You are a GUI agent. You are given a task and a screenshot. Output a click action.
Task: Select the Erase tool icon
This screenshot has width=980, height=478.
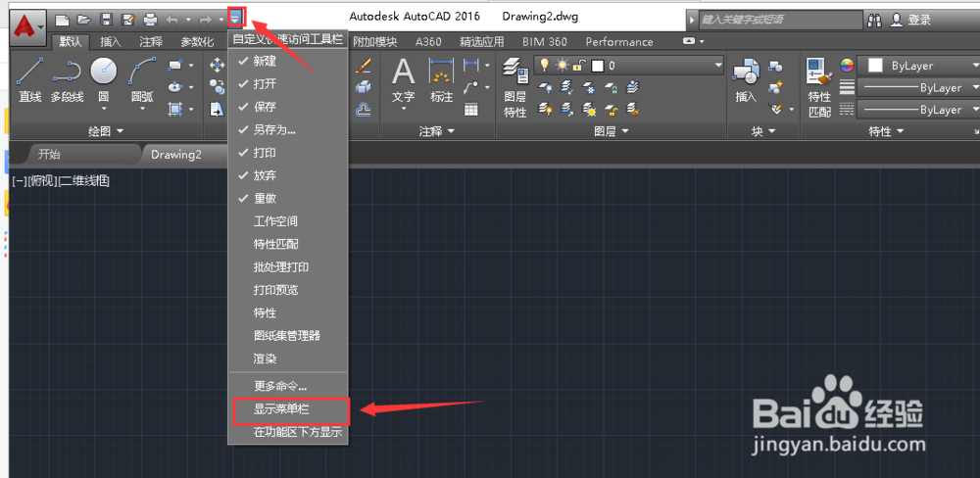pyautogui.click(x=364, y=65)
